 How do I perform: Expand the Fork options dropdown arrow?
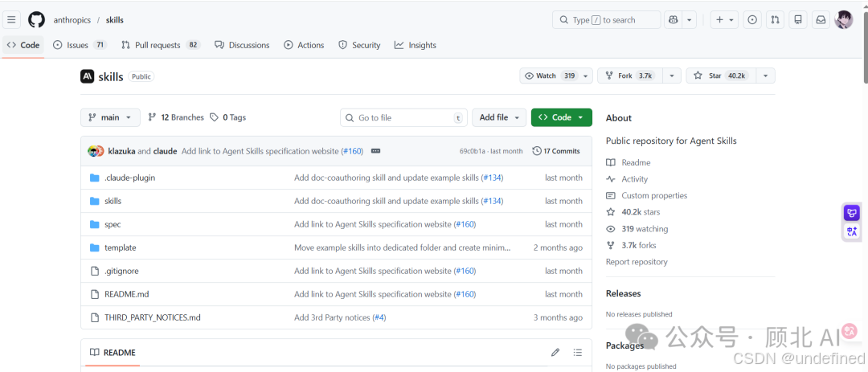tap(671, 76)
